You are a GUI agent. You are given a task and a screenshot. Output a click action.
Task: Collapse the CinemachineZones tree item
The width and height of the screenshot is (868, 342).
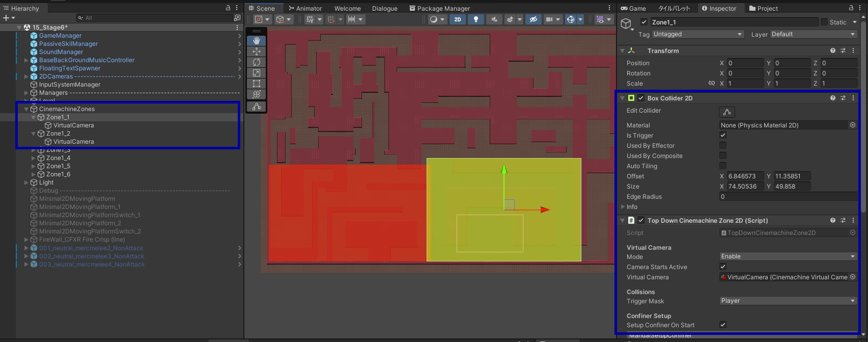(26, 109)
